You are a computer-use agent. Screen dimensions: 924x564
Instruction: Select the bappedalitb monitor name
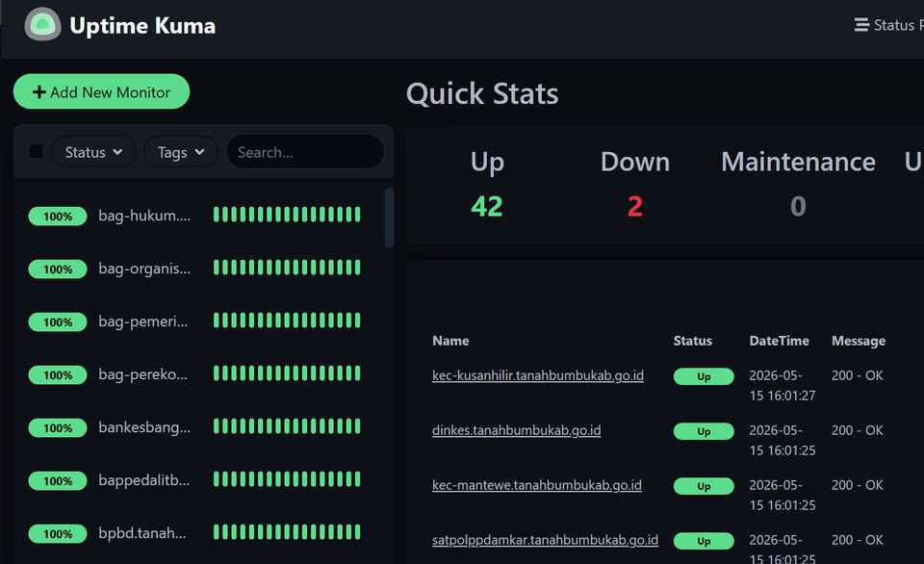[144, 480]
